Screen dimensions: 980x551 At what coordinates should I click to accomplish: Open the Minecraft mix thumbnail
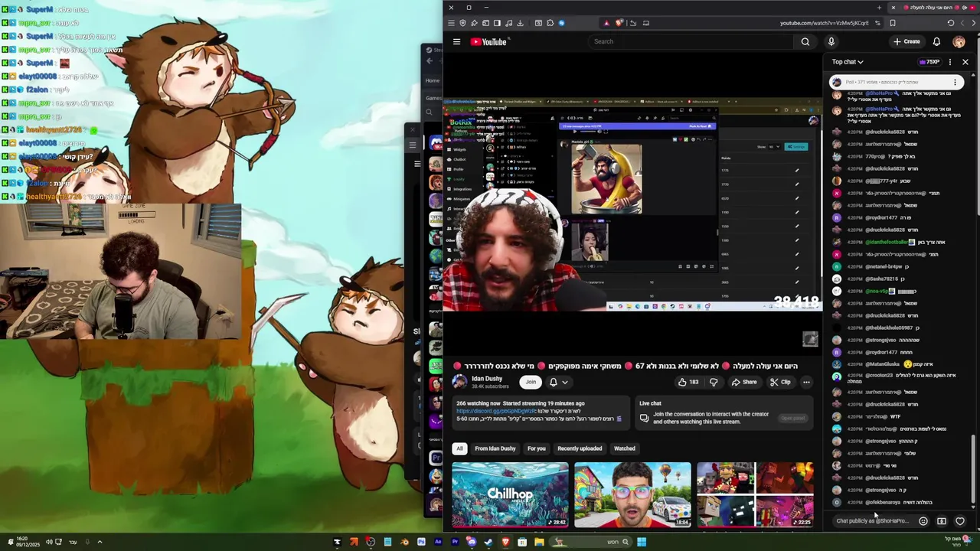click(x=755, y=494)
